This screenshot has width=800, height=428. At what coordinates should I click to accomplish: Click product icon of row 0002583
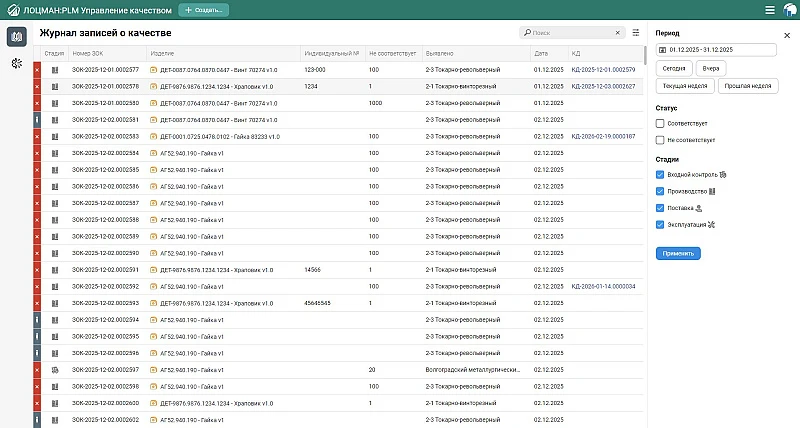click(154, 137)
